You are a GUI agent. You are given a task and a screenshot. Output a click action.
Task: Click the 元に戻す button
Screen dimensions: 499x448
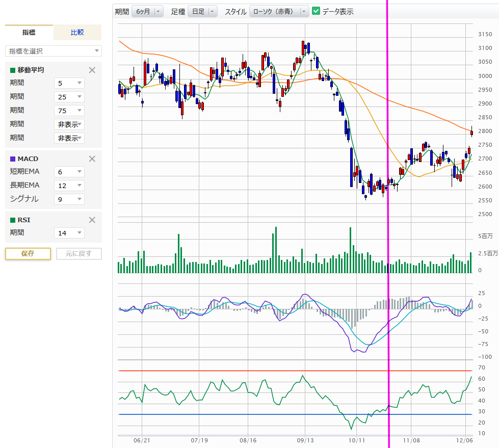[78, 253]
